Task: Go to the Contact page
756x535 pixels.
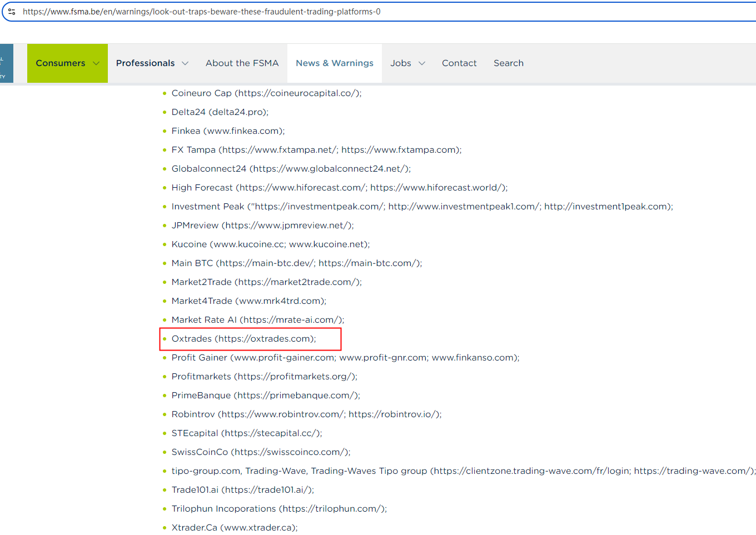Action: [x=459, y=63]
